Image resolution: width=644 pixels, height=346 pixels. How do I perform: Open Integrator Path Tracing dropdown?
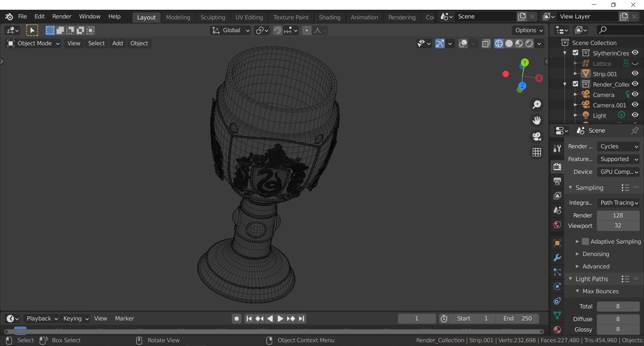[618, 203]
